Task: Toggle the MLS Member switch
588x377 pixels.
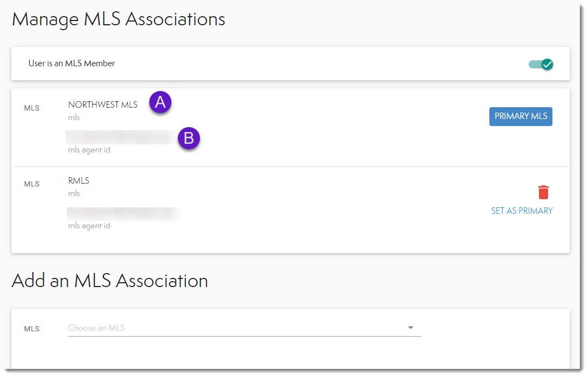Action: pyautogui.click(x=541, y=64)
